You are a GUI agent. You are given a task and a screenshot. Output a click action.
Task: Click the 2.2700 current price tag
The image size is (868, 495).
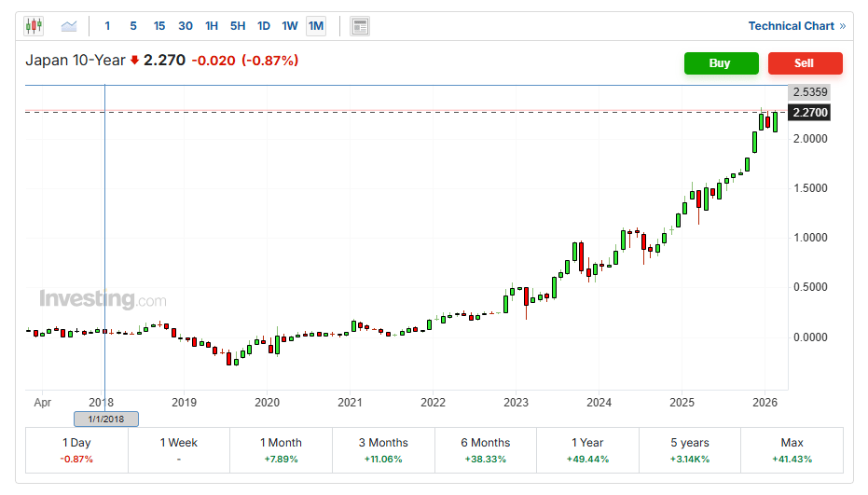coord(810,113)
